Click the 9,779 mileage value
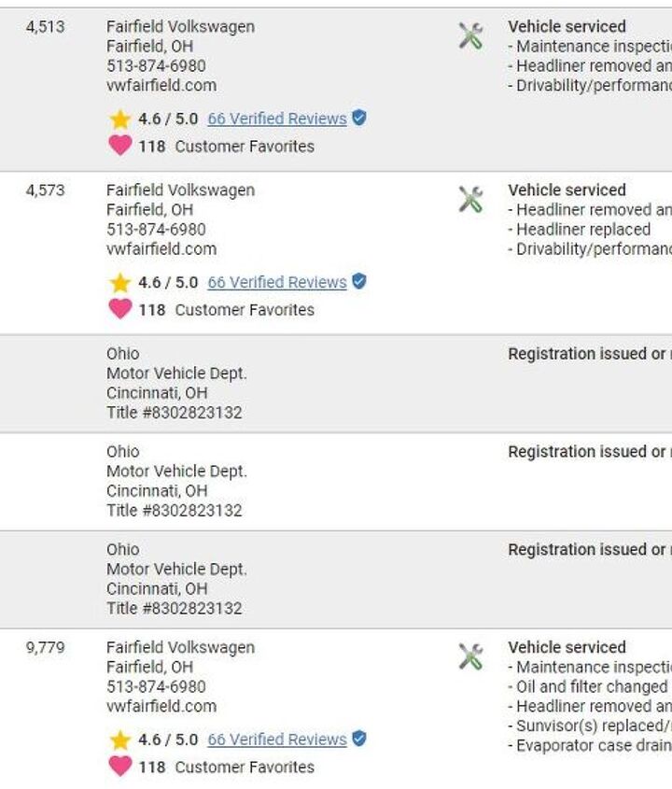Screen dimensions: 672x789 (45, 648)
